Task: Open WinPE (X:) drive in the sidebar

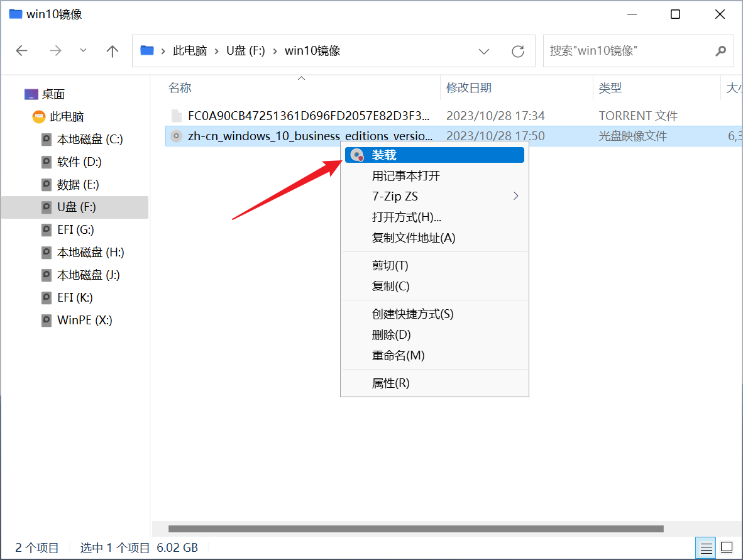Action: point(84,321)
